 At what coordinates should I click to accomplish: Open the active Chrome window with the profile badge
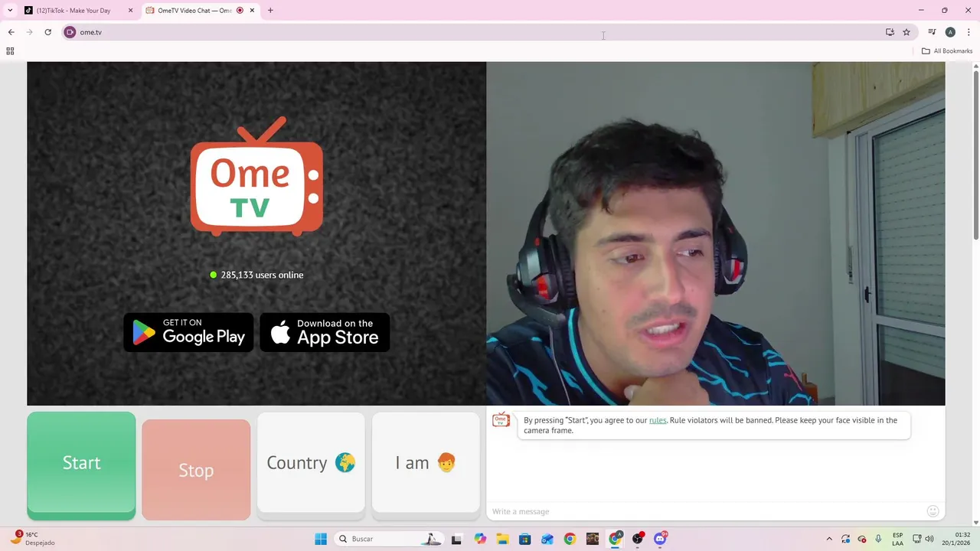coord(615,539)
